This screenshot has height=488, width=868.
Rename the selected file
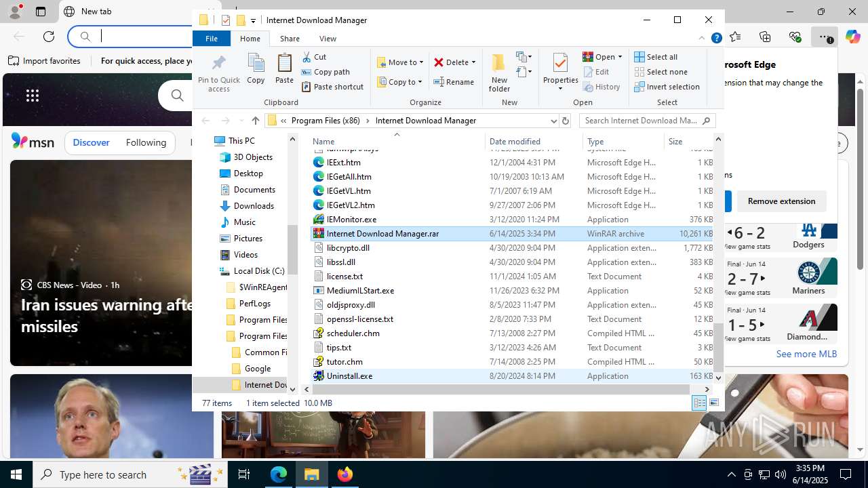point(454,82)
